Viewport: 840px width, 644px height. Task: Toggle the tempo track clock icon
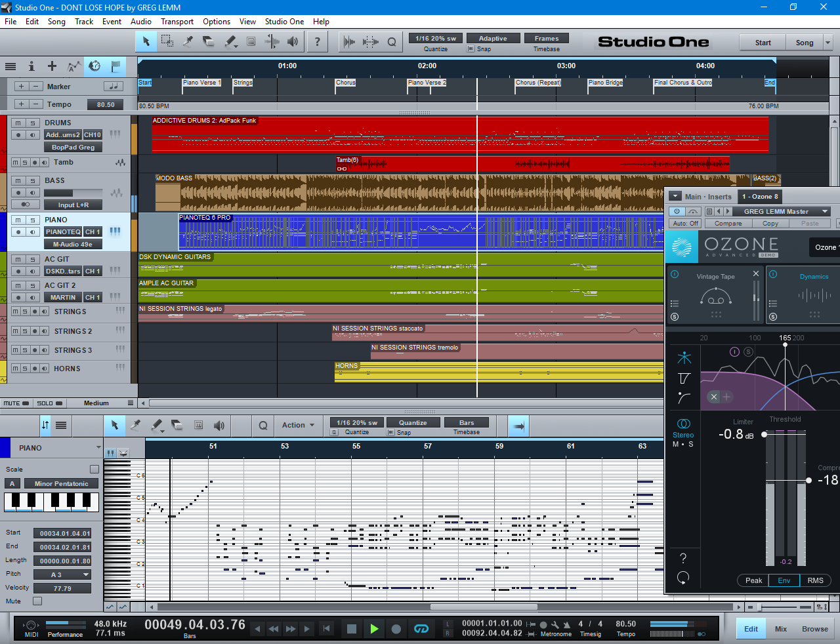tap(94, 66)
